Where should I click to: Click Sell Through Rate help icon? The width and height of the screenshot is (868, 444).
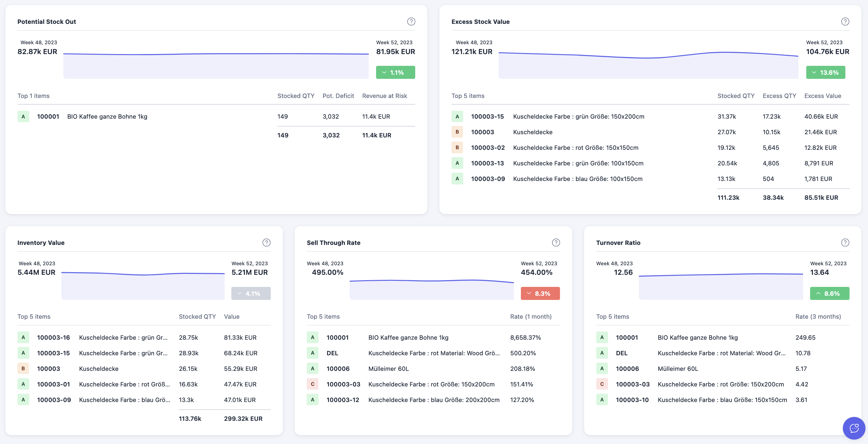click(x=556, y=243)
